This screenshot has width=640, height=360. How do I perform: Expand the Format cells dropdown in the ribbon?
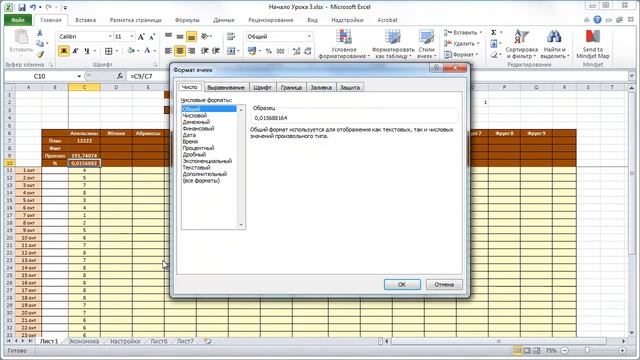(x=477, y=54)
